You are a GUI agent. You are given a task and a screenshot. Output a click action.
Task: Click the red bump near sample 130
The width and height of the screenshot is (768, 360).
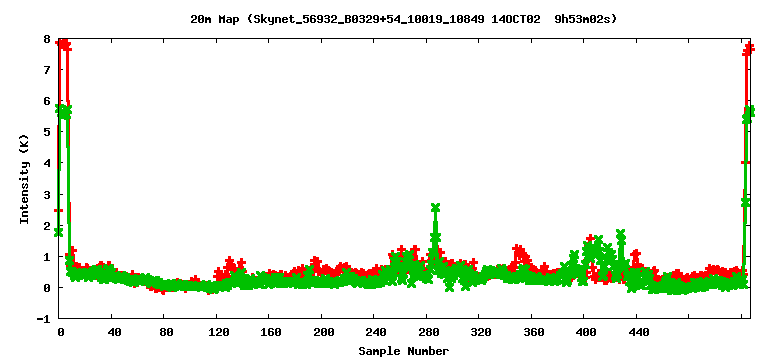[229, 262]
